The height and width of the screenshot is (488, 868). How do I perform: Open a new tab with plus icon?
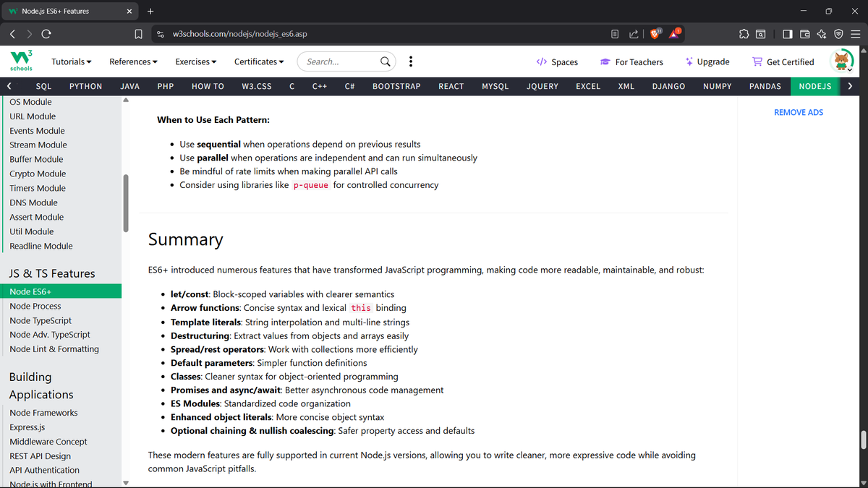[x=150, y=11]
